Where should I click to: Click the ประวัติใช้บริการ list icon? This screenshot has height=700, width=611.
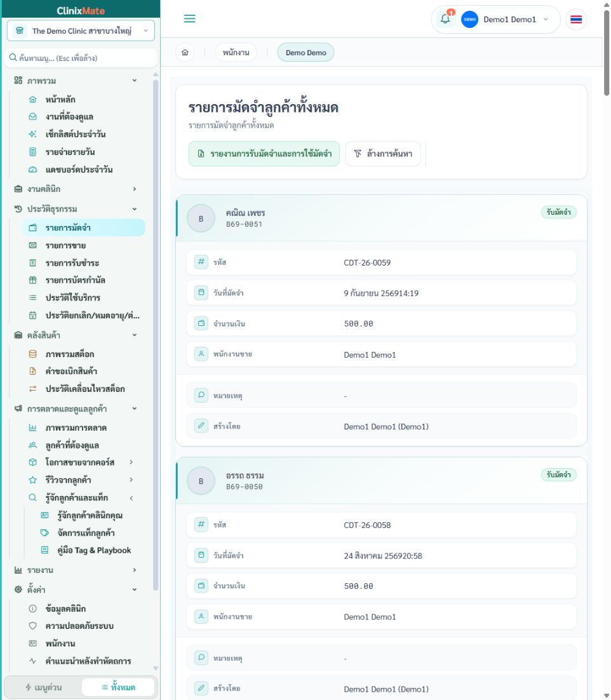click(32, 298)
